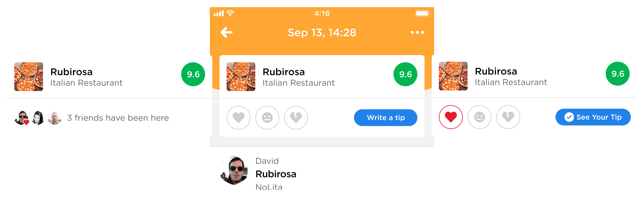644x197 pixels.
Task: Click the Write a tip button
Action: pyautogui.click(x=386, y=118)
